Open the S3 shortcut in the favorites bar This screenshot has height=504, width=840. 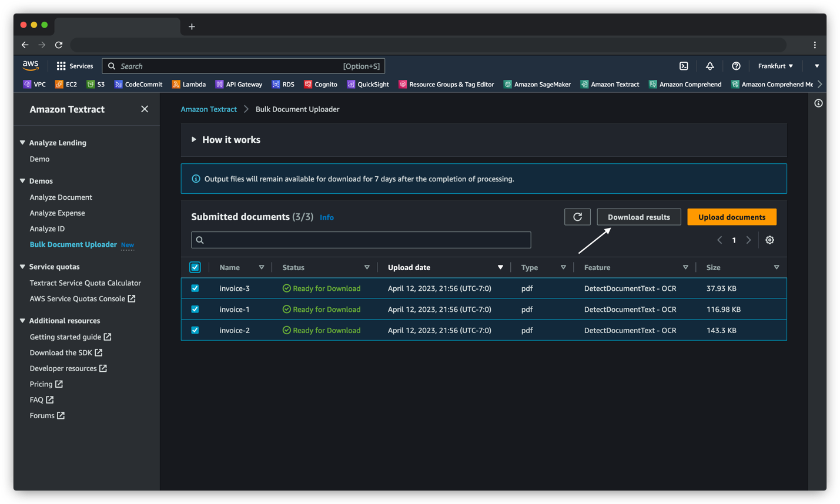click(96, 85)
